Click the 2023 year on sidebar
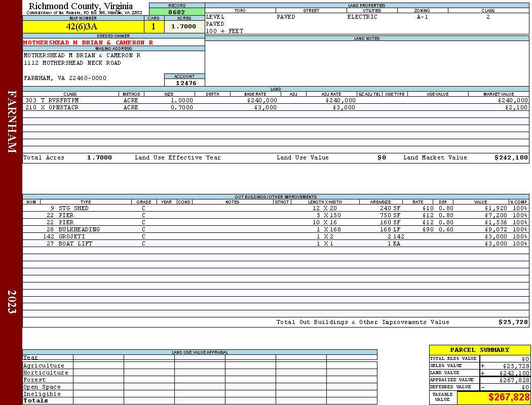Image resolution: width=532 pixels, height=405 pixels. tap(12, 302)
